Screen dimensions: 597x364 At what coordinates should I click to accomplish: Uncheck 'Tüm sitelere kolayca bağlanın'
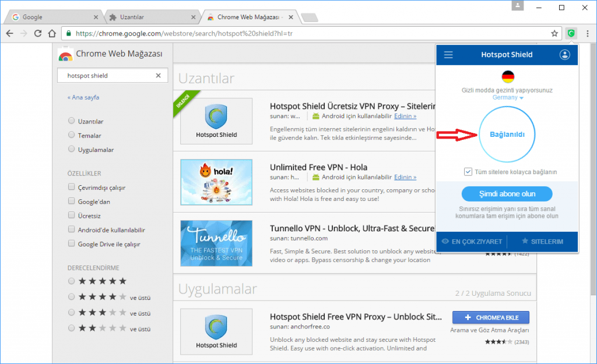[468, 171]
